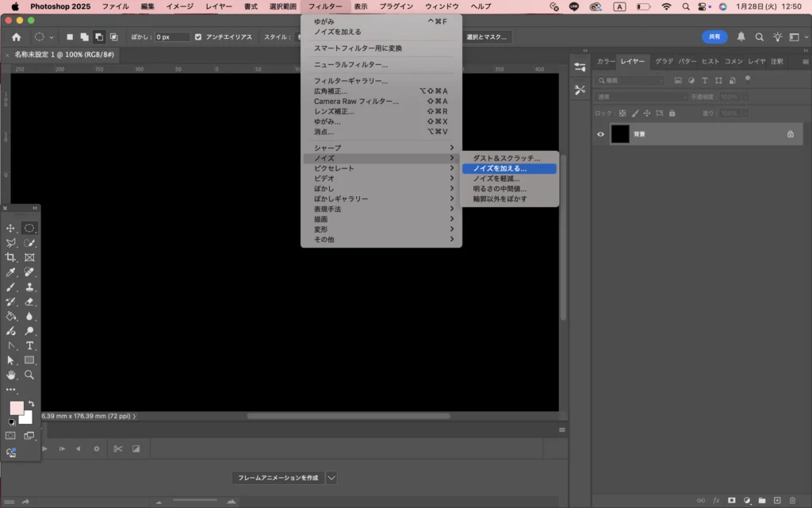
Task: Select the Hand tool
Action: pyautogui.click(x=11, y=375)
